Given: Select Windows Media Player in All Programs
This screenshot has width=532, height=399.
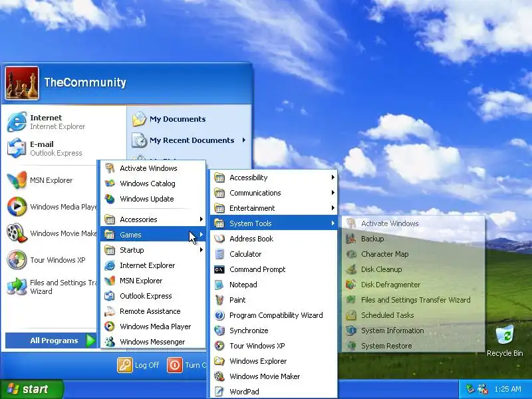Looking at the screenshot, I should [x=153, y=327].
